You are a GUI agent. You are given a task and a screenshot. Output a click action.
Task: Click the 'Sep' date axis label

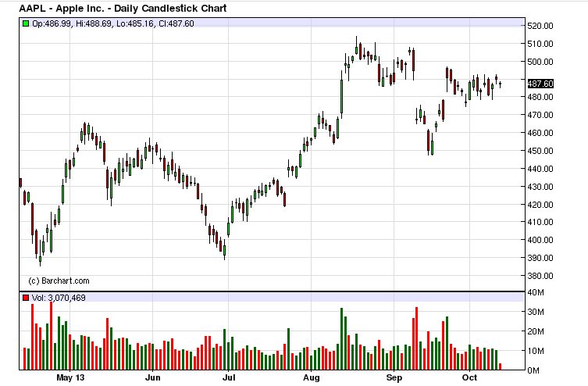pos(394,377)
